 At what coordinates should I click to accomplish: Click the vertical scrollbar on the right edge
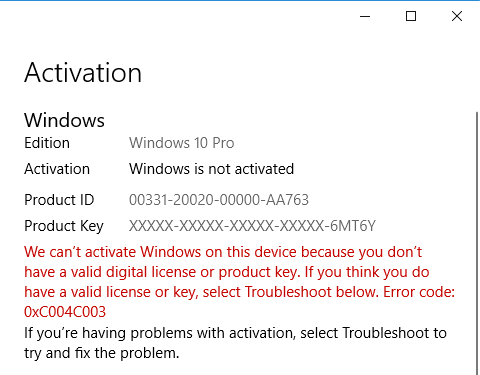[x=477, y=243]
